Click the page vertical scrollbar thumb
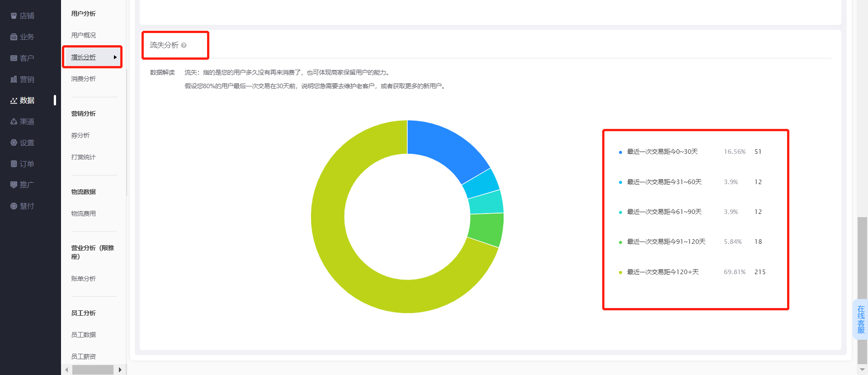868x375 pixels. pos(862,290)
